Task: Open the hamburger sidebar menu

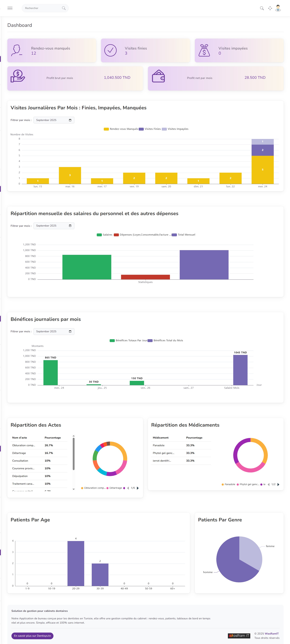Action: pos(10,8)
